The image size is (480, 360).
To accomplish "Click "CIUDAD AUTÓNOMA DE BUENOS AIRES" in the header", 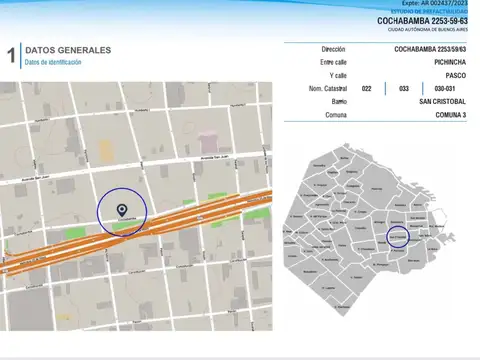I will point(427,30).
